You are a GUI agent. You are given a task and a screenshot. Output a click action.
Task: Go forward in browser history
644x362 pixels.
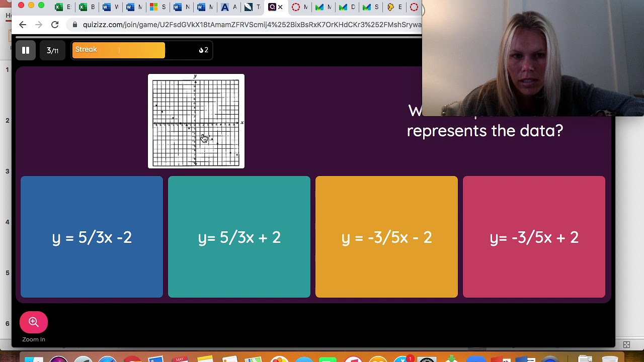pos(39,25)
